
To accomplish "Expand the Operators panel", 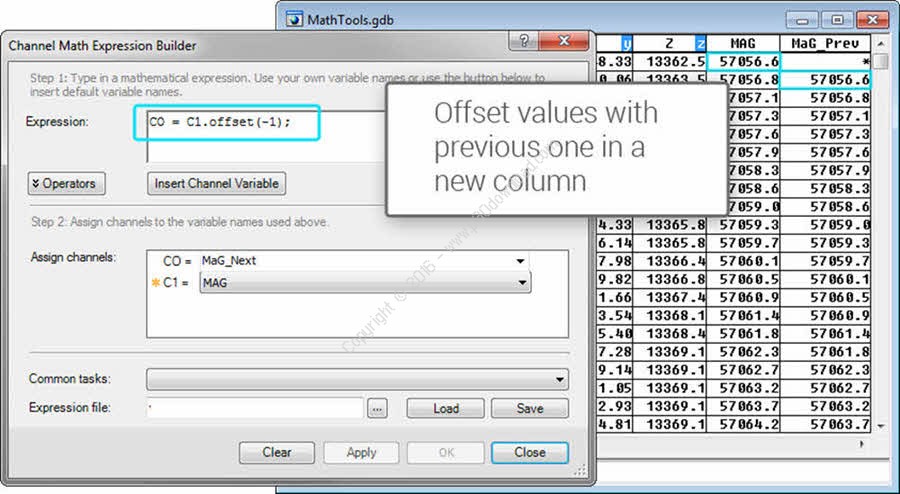I will point(67,184).
